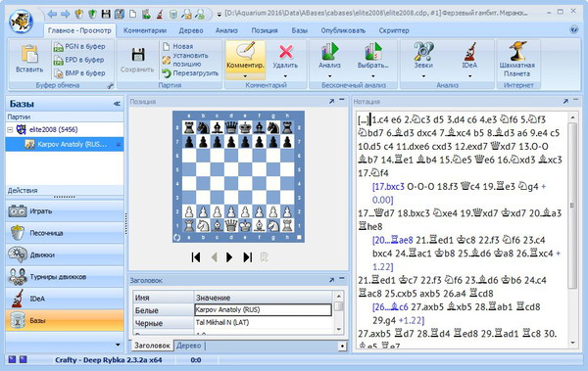
Task: Open the Скриптер ribbon tab
Action: click(394, 30)
